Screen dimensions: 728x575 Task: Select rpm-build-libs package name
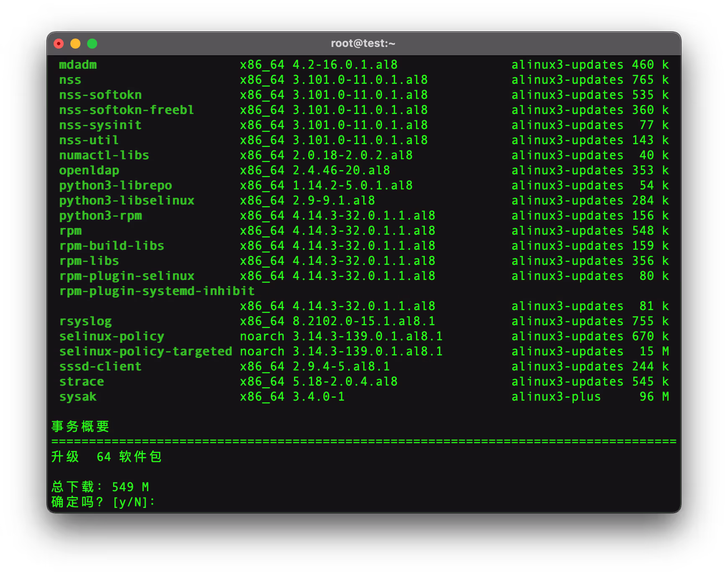pos(112,246)
